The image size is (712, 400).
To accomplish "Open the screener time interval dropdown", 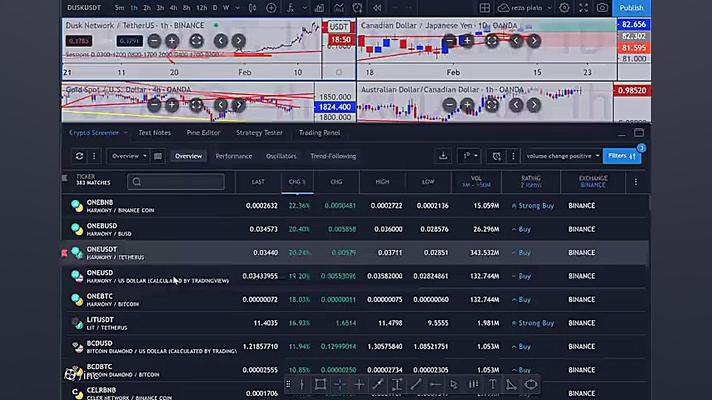I will click(470, 156).
